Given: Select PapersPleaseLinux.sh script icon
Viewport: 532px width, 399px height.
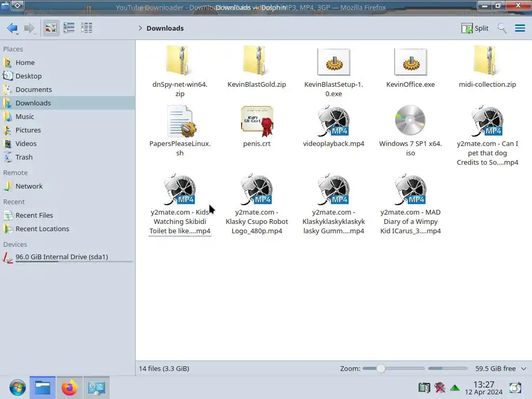Looking at the screenshot, I should 181,121.
